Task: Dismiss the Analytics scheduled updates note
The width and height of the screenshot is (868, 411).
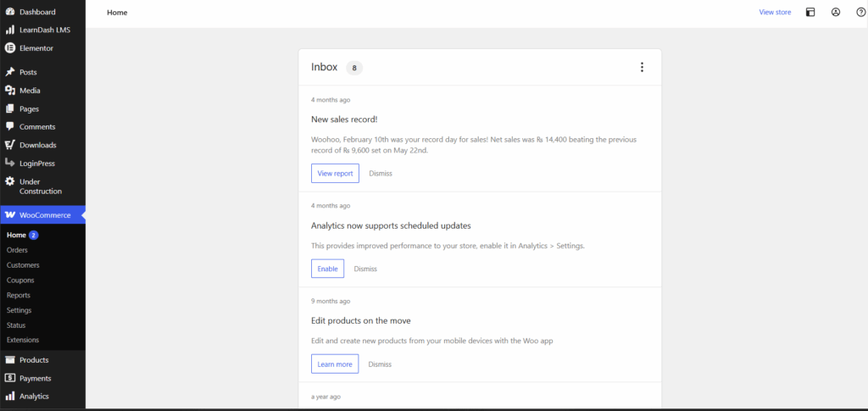Action: coord(365,269)
